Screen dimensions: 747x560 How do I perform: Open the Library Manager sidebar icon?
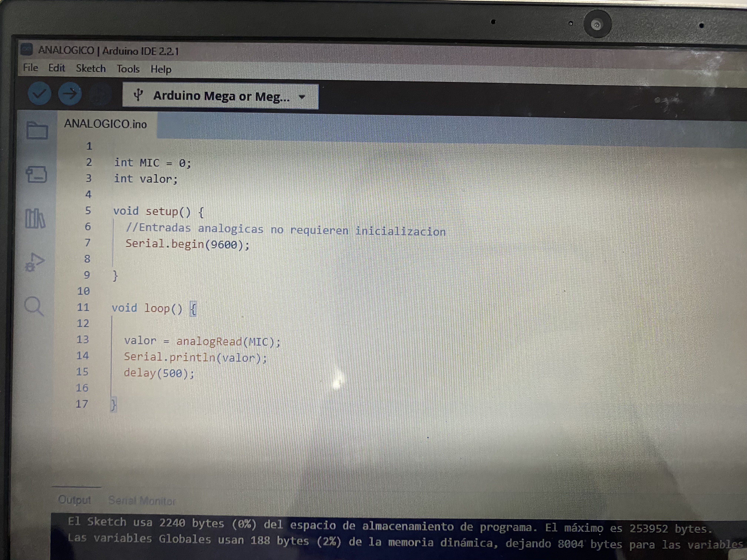(35, 218)
